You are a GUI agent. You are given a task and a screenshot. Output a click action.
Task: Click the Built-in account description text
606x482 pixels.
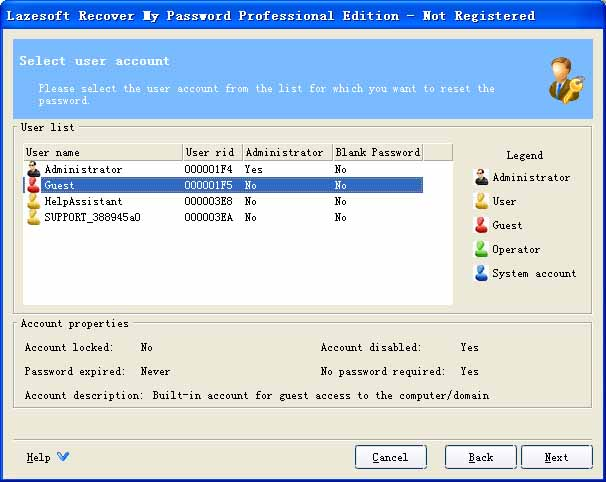coord(320,395)
